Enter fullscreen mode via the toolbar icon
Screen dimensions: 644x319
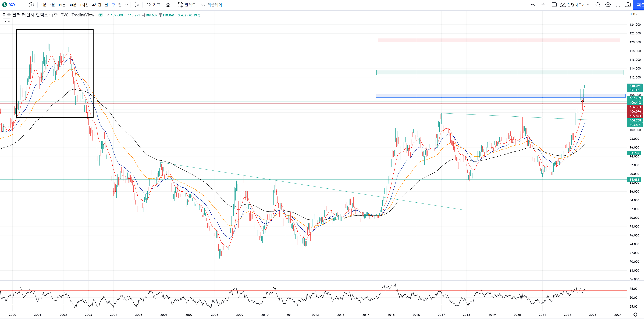coord(618,5)
